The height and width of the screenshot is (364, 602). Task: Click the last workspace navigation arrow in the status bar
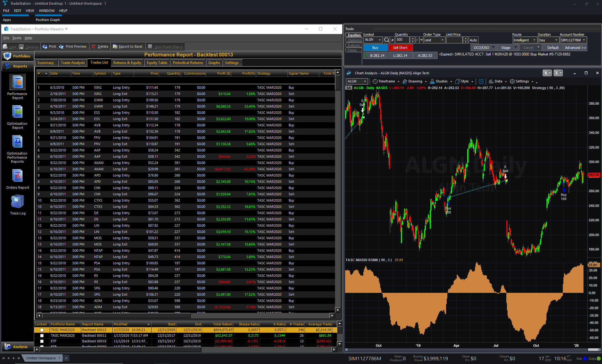coord(19,358)
